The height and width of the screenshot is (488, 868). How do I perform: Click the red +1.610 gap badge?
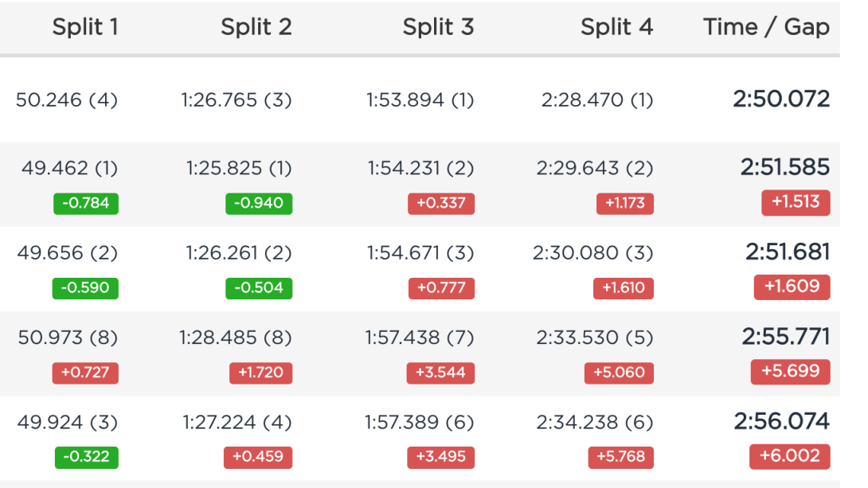click(624, 287)
